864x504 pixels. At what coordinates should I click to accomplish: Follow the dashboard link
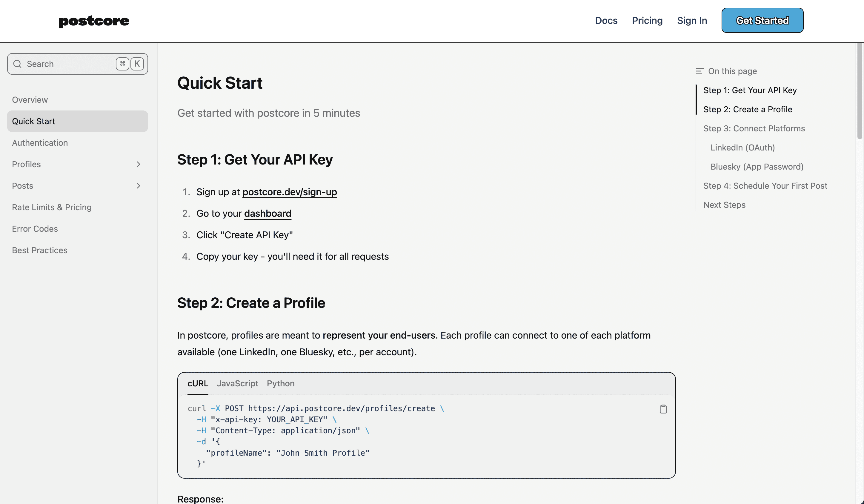pyautogui.click(x=267, y=213)
